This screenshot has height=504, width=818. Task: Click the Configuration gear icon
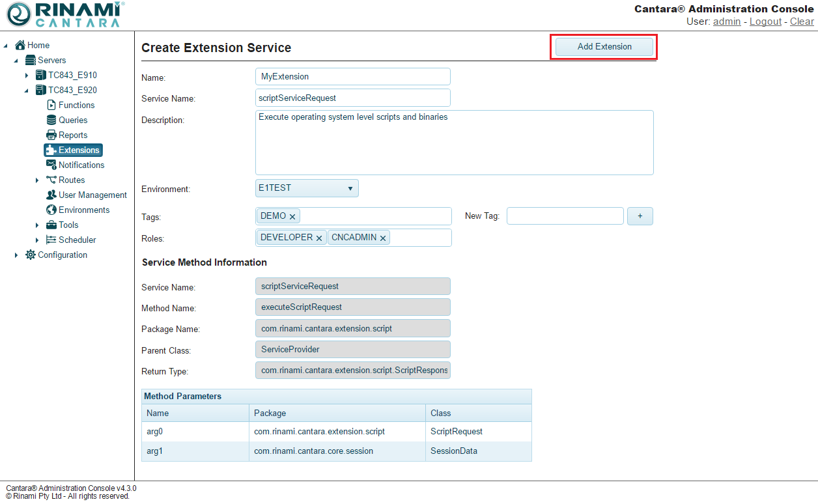[31, 255]
